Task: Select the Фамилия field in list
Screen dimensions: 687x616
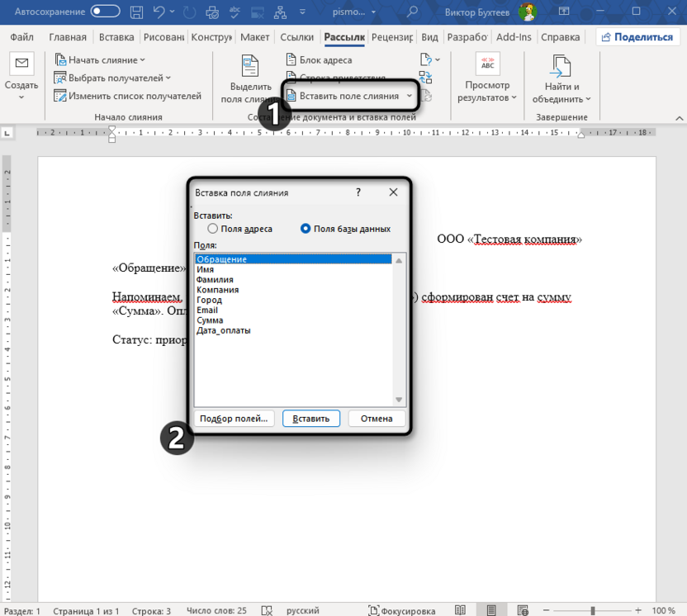Action: 293,280
